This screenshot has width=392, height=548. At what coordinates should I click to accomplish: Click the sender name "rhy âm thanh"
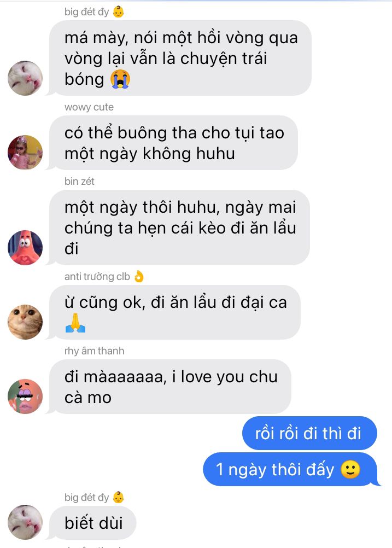pyautogui.click(x=95, y=351)
